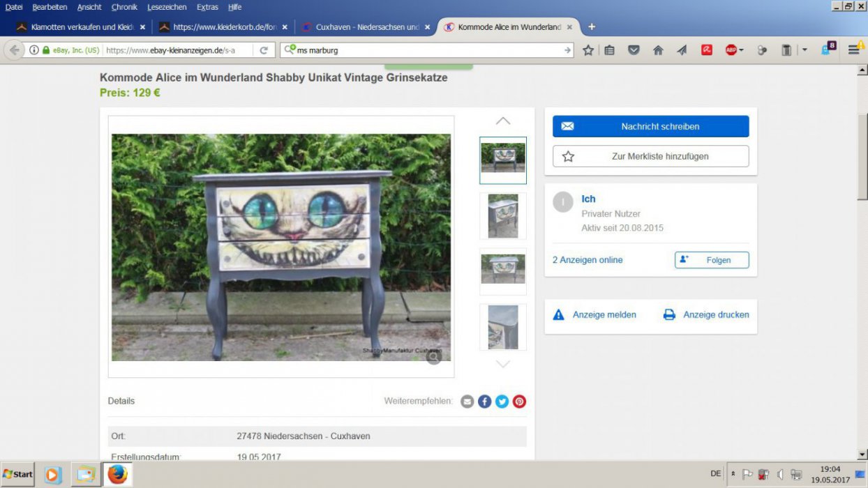
Task: Open the 2 Anzeigen online link
Action: [588, 260]
